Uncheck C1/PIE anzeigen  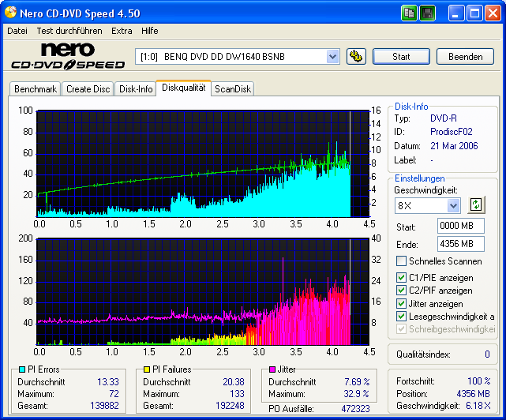pyautogui.click(x=402, y=278)
